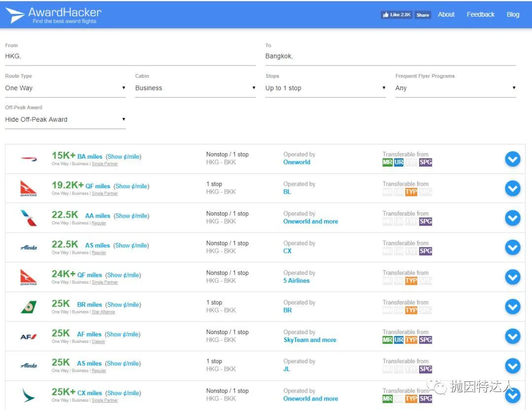Expand the 25K AS miles JL result
Image resolution: width=532 pixels, height=410 pixels.
pos(512,366)
